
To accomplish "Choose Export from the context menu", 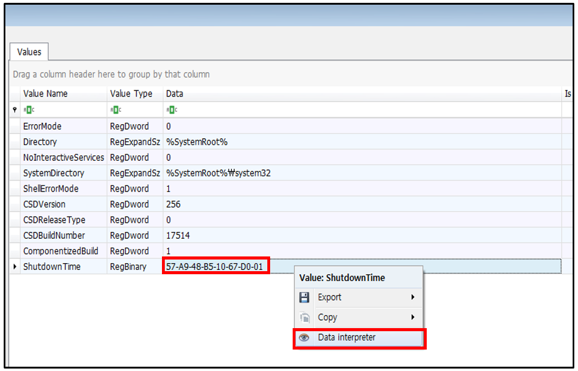I will (x=359, y=297).
